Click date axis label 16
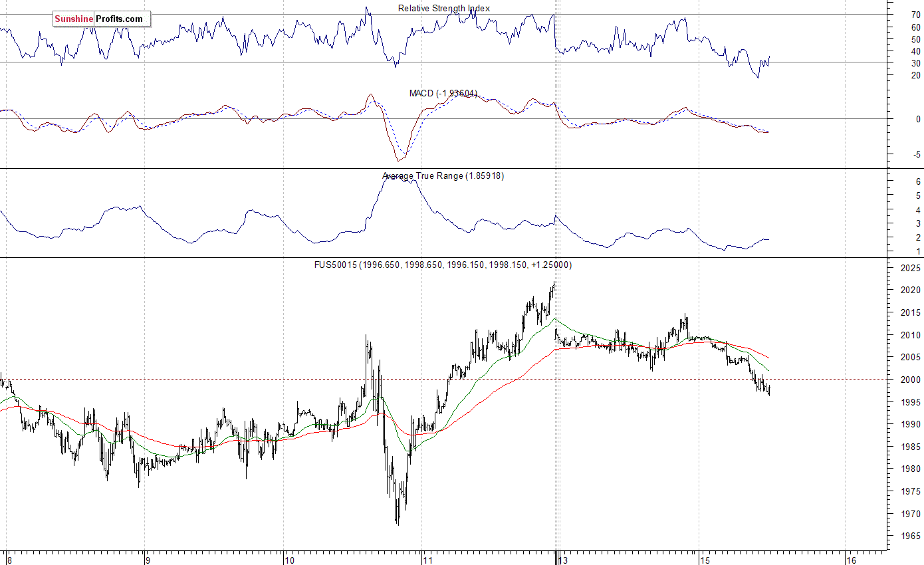 (852, 560)
